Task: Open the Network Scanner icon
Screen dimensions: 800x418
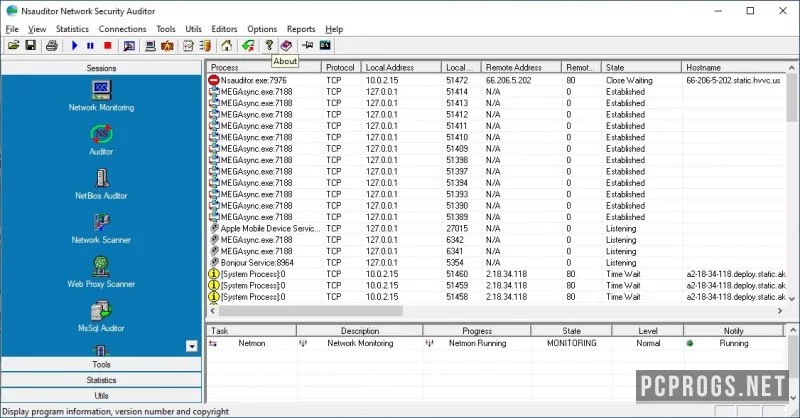Action: pyautogui.click(x=101, y=229)
